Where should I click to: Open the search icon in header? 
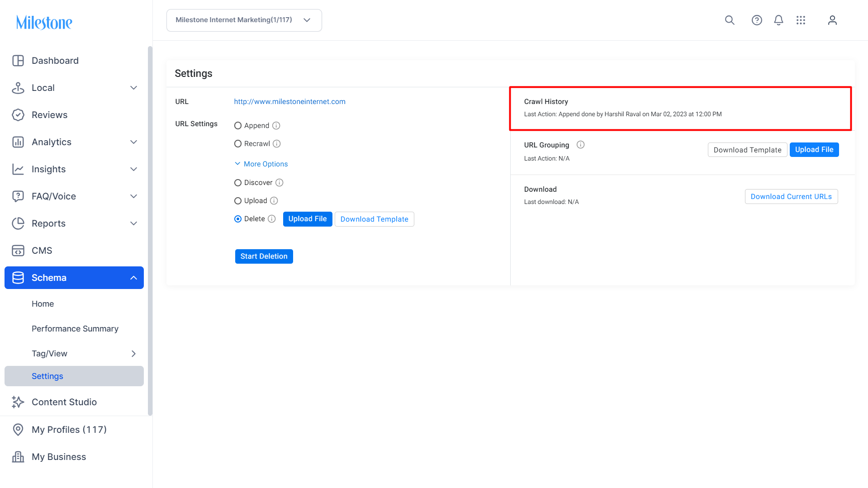coord(730,20)
